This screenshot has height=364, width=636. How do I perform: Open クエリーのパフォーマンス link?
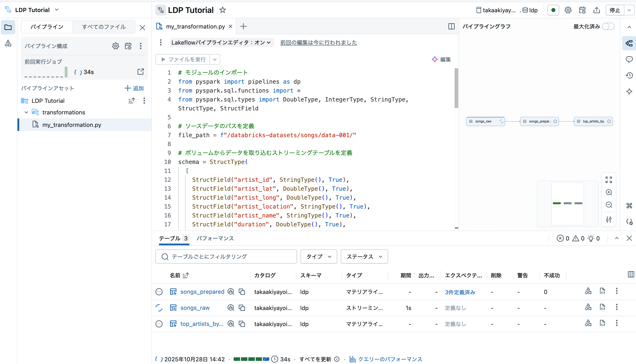point(390,359)
